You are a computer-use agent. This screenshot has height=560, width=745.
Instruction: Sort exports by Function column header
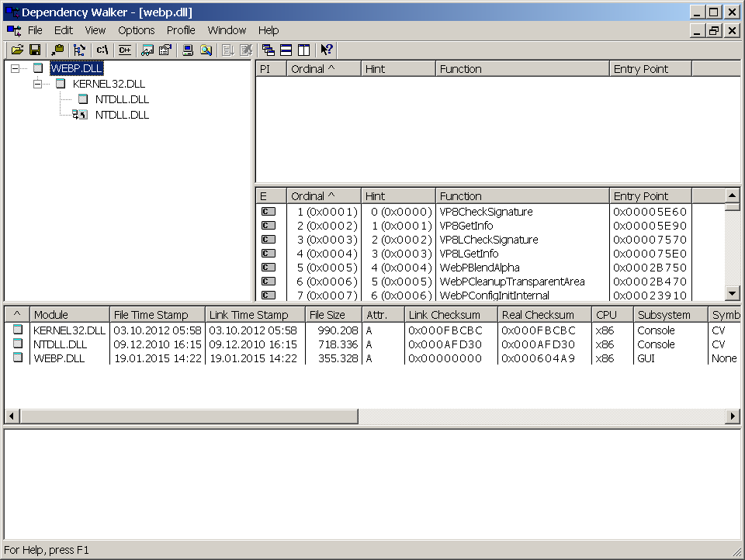(x=523, y=196)
